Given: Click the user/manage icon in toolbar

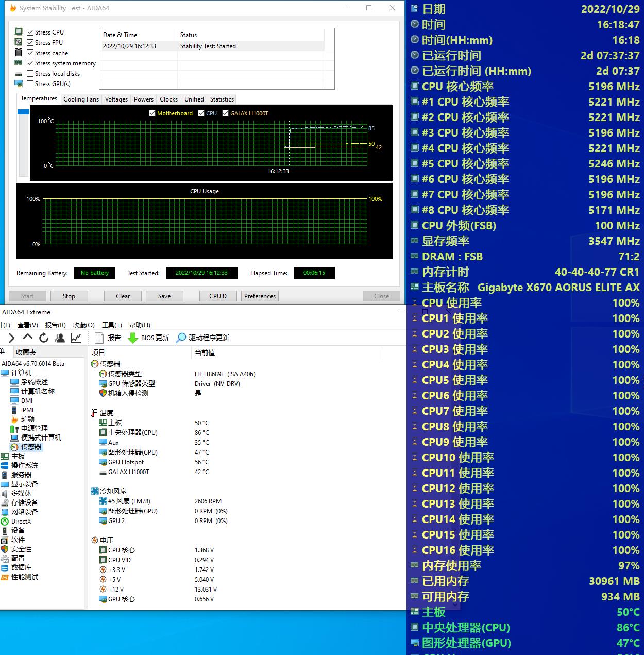Looking at the screenshot, I should click(60, 338).
